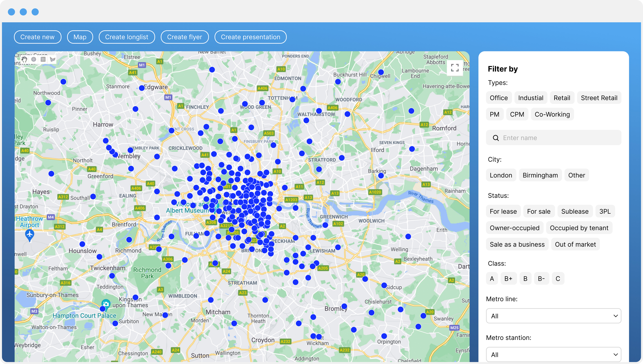Toggle the Office type filter

(499, 98)
